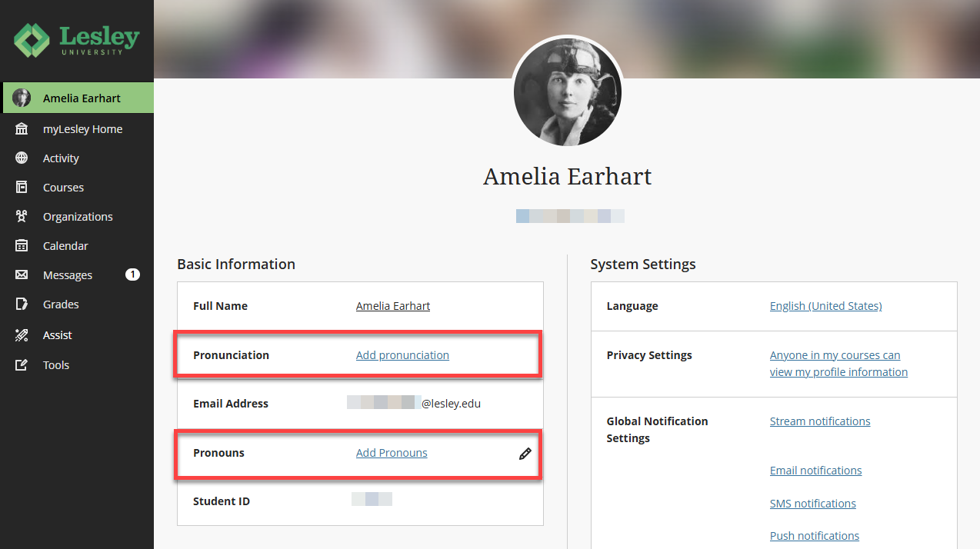The height and width of the screenshot is (549, 980).
Task: Click the Courses icon in the sidebar
Action: (22, 188)
